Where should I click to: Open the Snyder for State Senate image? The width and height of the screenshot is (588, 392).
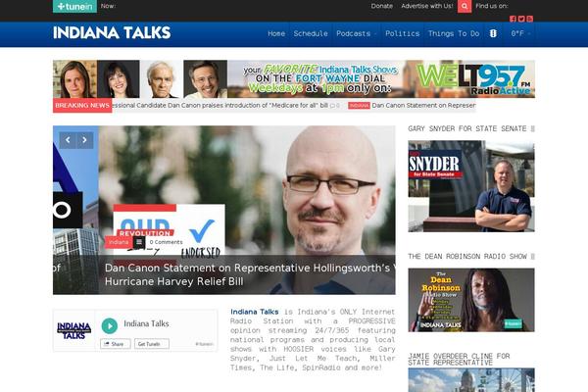(x=471, y=186)
